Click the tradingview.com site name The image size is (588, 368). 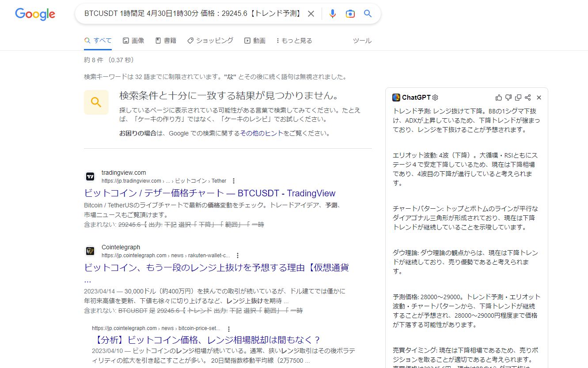[x=124, y=173]
